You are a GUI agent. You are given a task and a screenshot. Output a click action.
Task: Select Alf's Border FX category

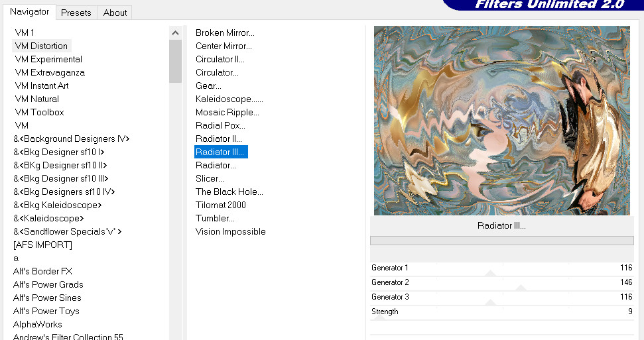click(x=42, y=272)
